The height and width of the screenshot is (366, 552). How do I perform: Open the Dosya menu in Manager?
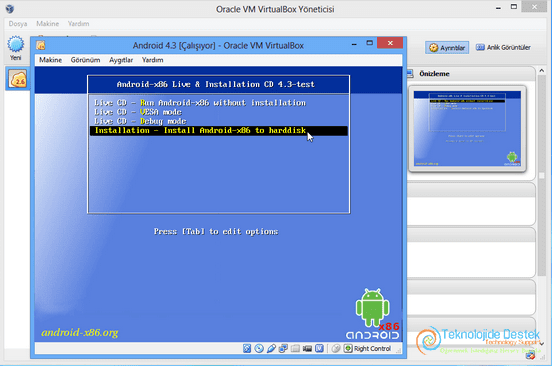(x=18, y=24)
